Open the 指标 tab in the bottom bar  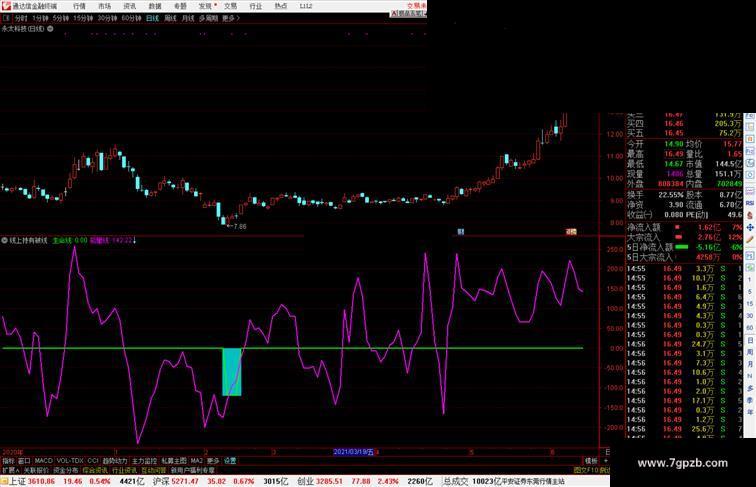(x=8, y=461)
